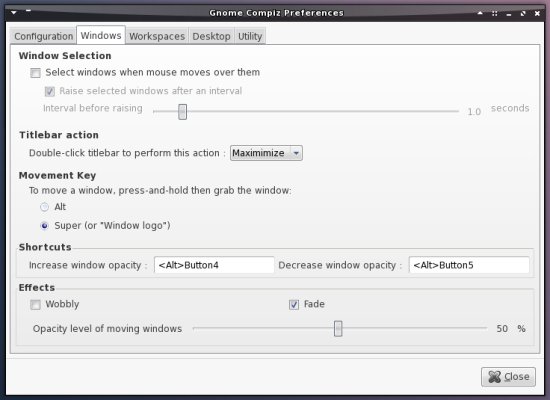The width and height of the screenshot is (550, 400).
Task: Maximize window using the diagonal-arrows icon
Action: 523,13
